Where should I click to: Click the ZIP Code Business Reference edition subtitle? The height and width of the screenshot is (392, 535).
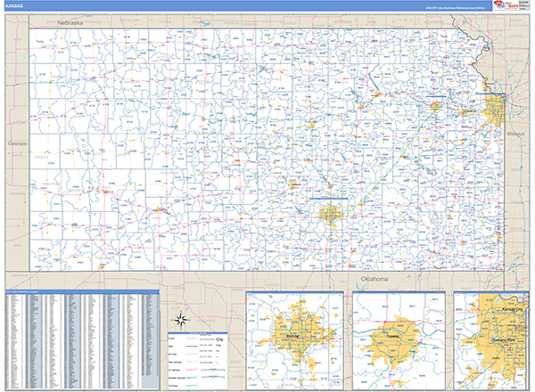[455, 8]
